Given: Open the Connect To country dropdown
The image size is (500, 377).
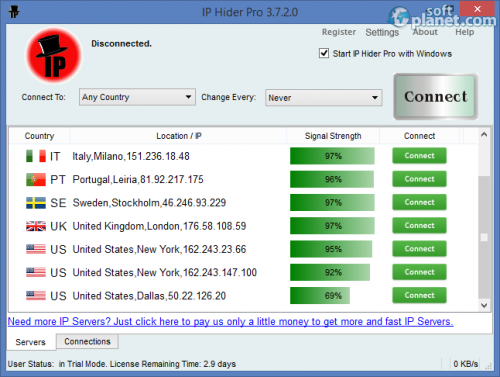Looking at the screenshot, I should point(137,97).
